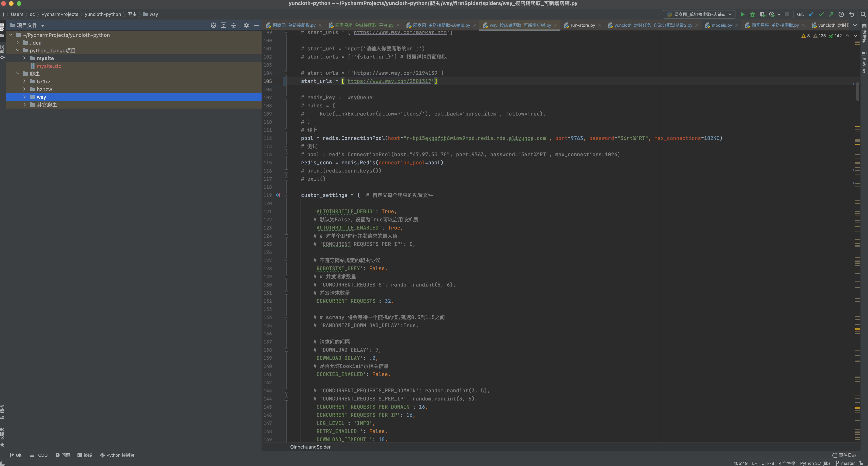Open the 终端 terminal tool window
The width and height of the screenshot is (868, 466).
point(85,455)
